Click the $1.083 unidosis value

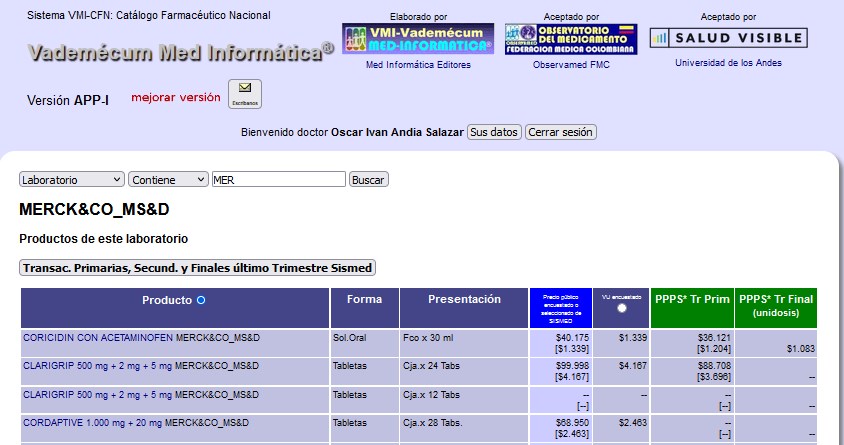pos(800,349)
